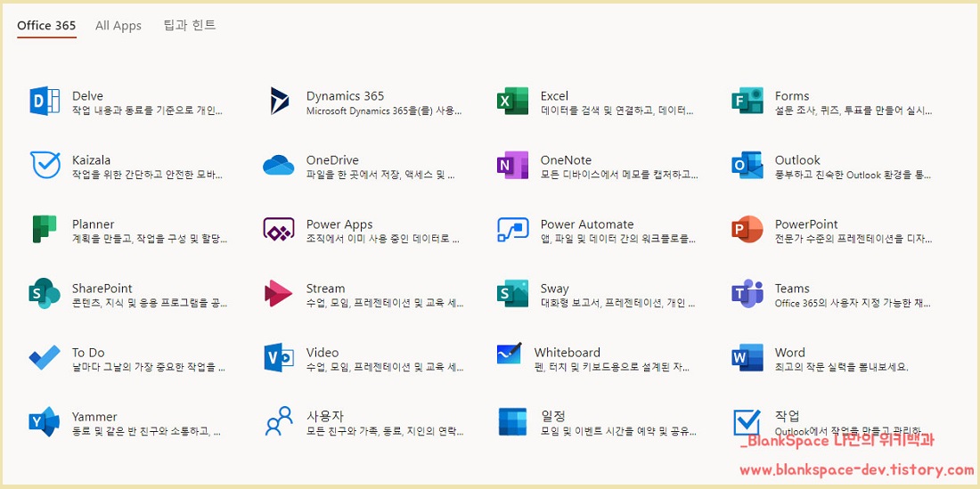Click the Power Automate name link
The width and height of the screenshot is (980, 489).
tap(587, 224)
